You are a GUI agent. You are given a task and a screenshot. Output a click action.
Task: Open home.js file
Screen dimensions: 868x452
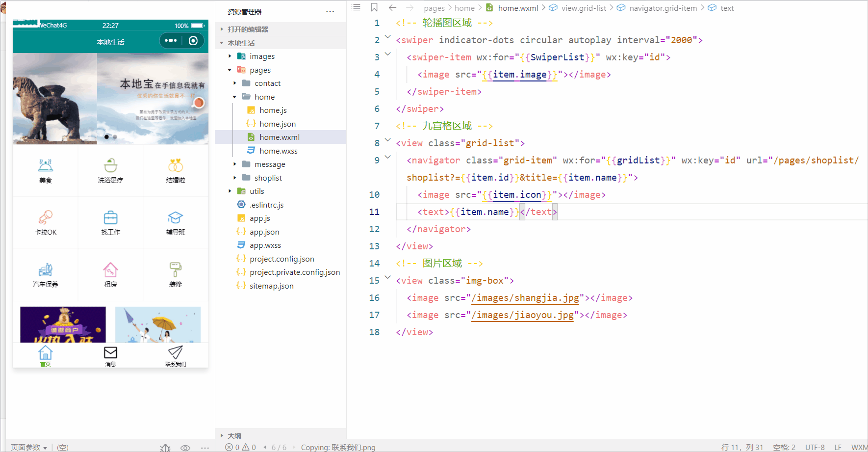[273, 110]
